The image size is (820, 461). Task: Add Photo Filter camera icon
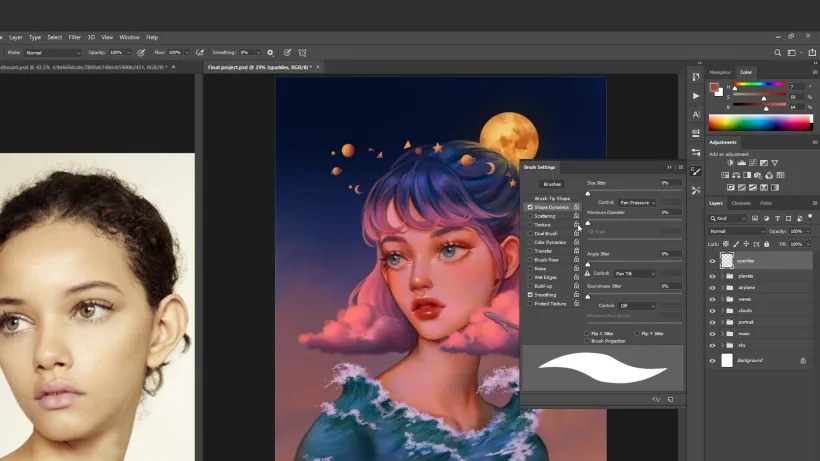point(758,175)
